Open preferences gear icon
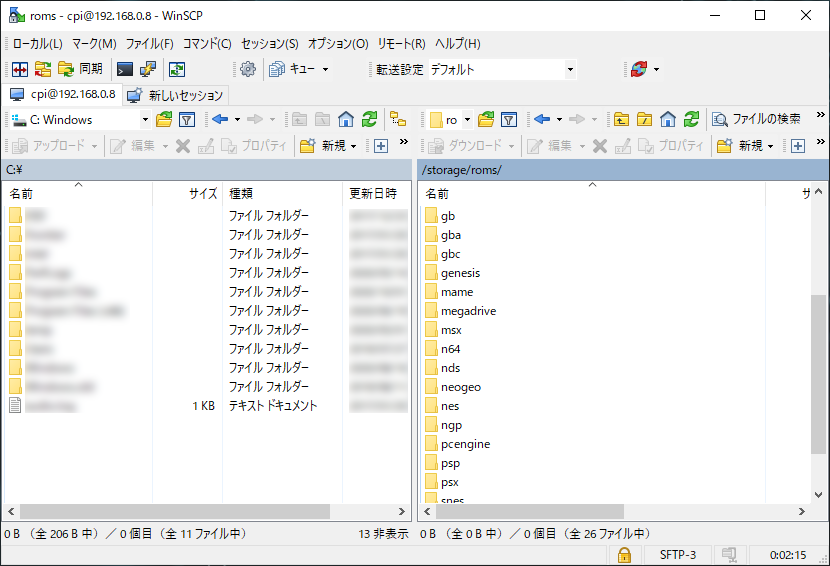 (248, 69)
